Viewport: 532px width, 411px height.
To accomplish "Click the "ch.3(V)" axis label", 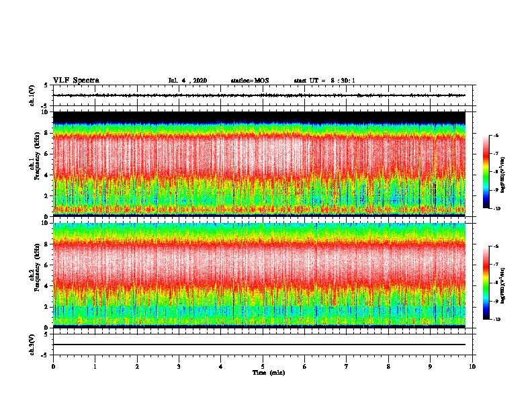I will [32, 345].
